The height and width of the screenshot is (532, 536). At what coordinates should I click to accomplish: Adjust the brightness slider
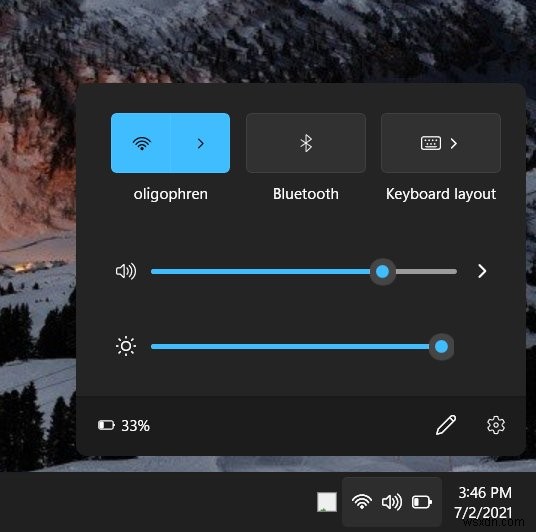pos(303,347)
